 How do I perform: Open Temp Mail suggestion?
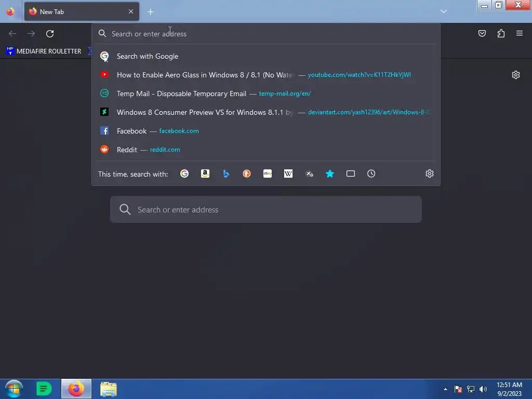266,94
